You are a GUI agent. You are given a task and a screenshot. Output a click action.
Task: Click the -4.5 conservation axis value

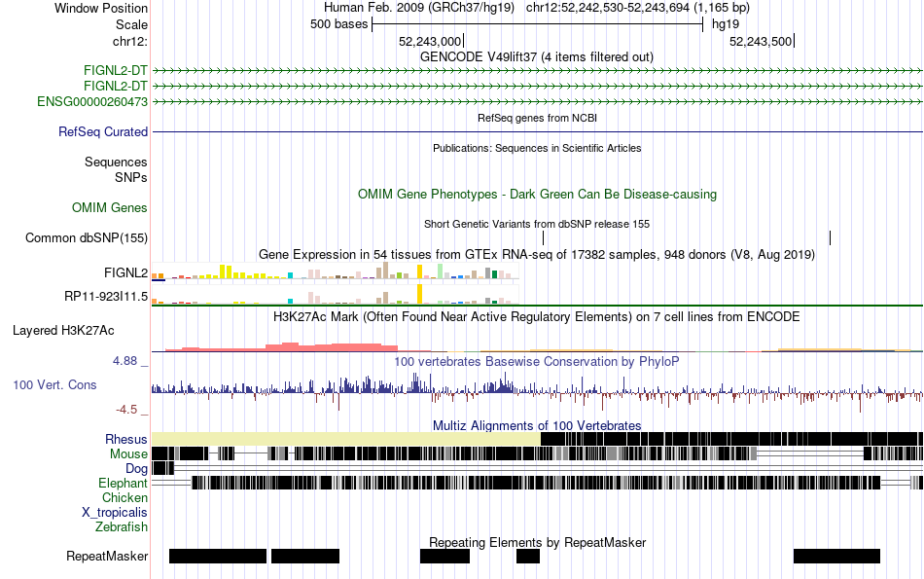click(x=126, y=409)
